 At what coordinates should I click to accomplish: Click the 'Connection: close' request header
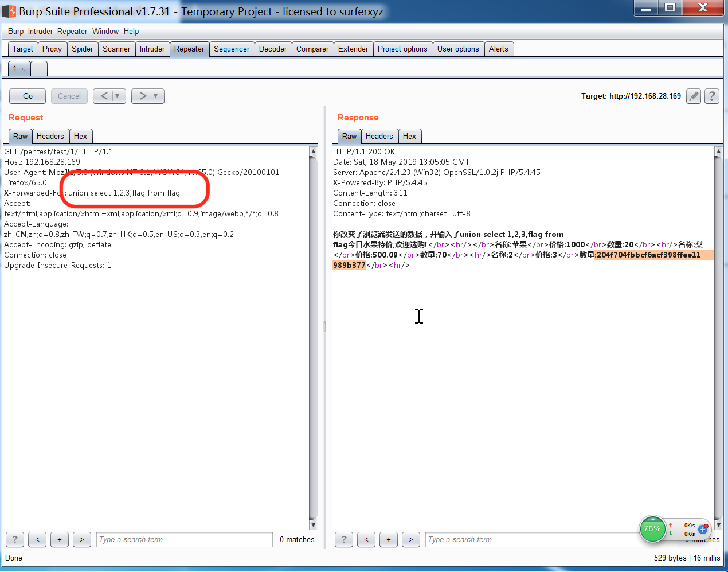click(x=36, y=255)
